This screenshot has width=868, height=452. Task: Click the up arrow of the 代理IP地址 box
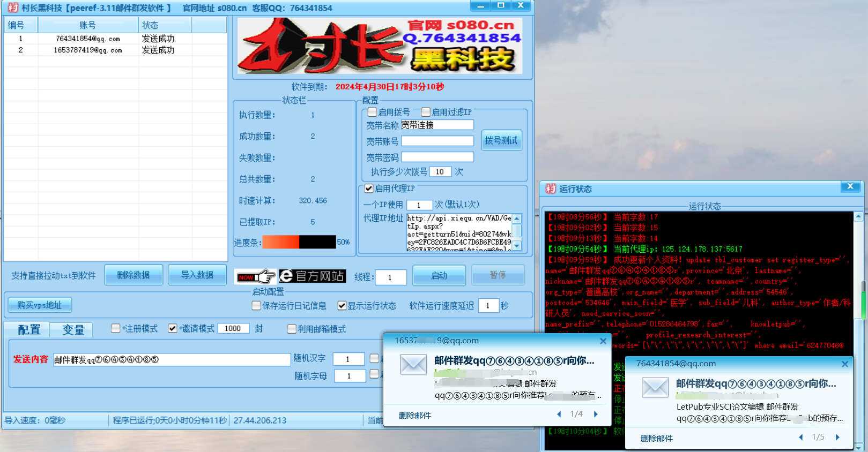(x=517, y=219)
